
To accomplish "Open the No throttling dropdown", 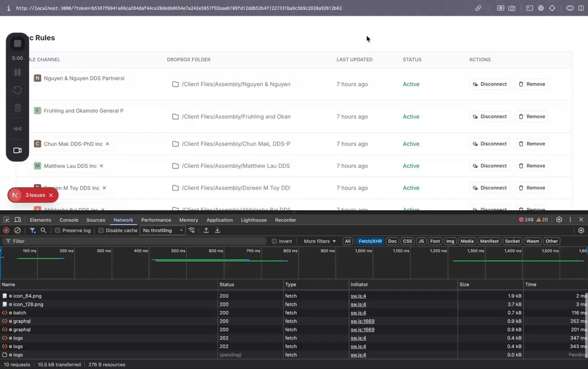I will (x=163, y=231).
